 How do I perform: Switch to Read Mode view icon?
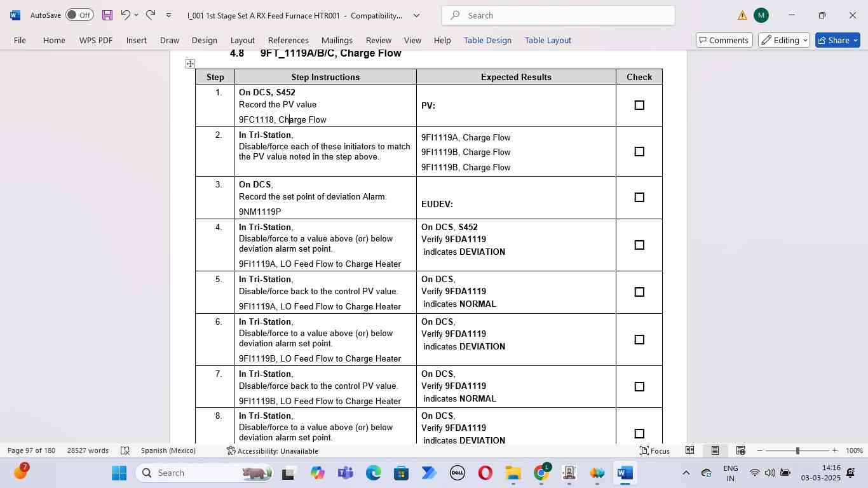pos(689,451)
